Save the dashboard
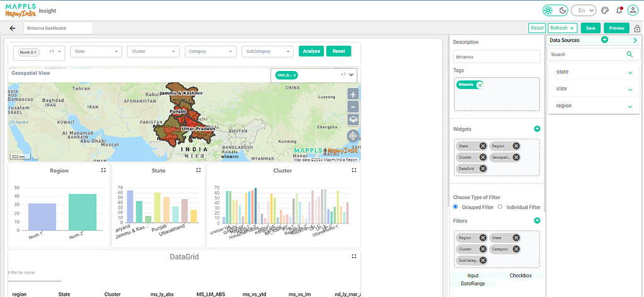Image resolution: width=644 pixels, height=297 pixels. pyautogui.click(x=591, y=28)
